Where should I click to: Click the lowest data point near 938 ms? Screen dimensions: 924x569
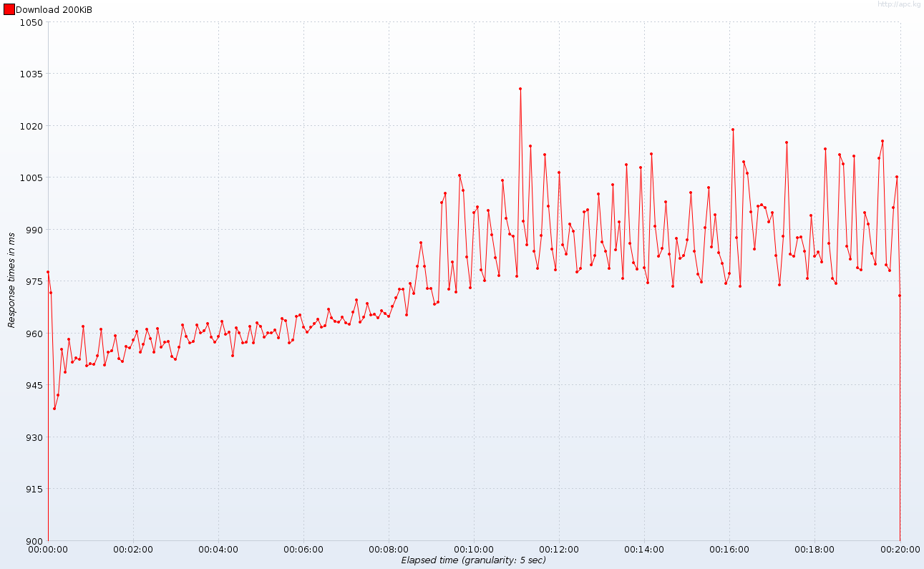click(54, 409)
